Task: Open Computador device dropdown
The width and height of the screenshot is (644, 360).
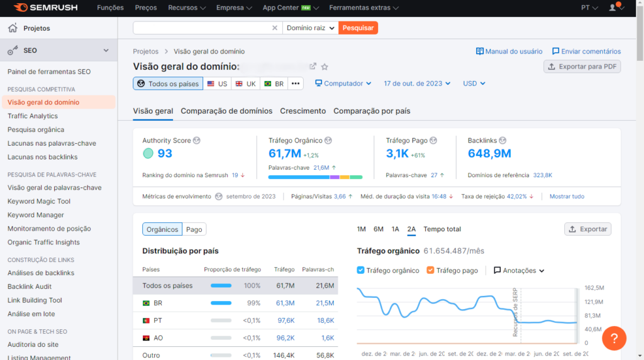Action: point(343,84)
